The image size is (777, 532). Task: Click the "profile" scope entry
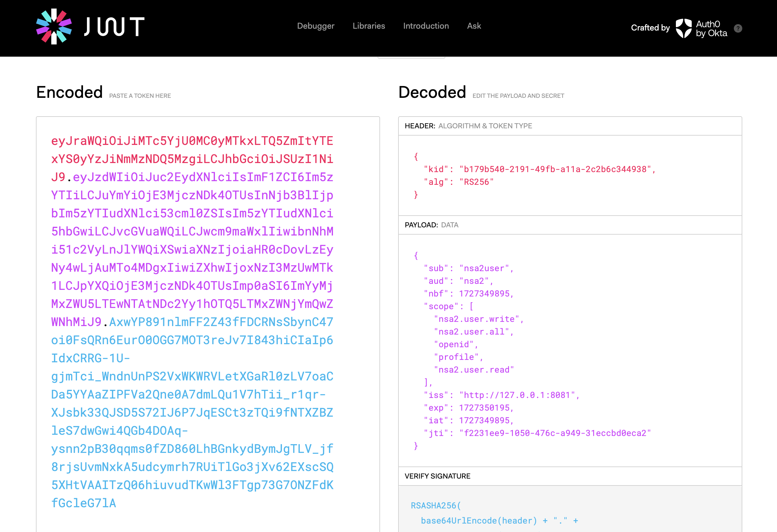click(x=458, y=357)
